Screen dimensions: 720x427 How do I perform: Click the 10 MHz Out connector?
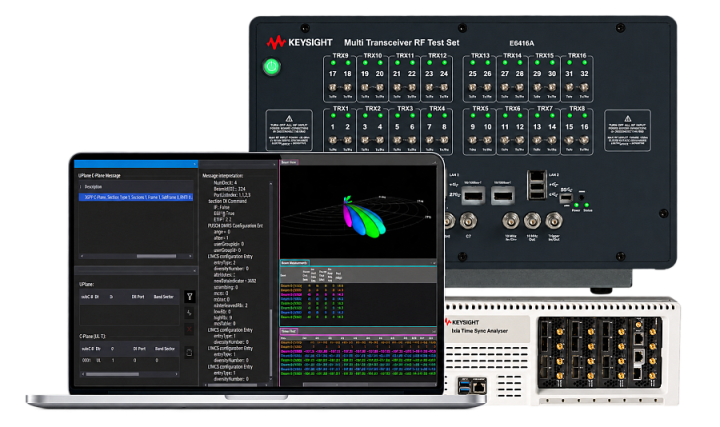532,221
